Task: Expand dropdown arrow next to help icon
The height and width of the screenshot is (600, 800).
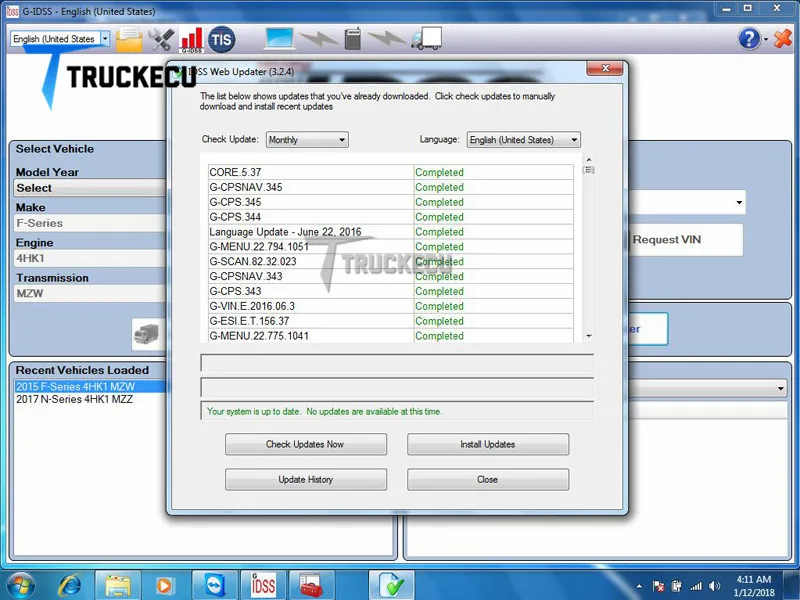Action: (766, 39)
